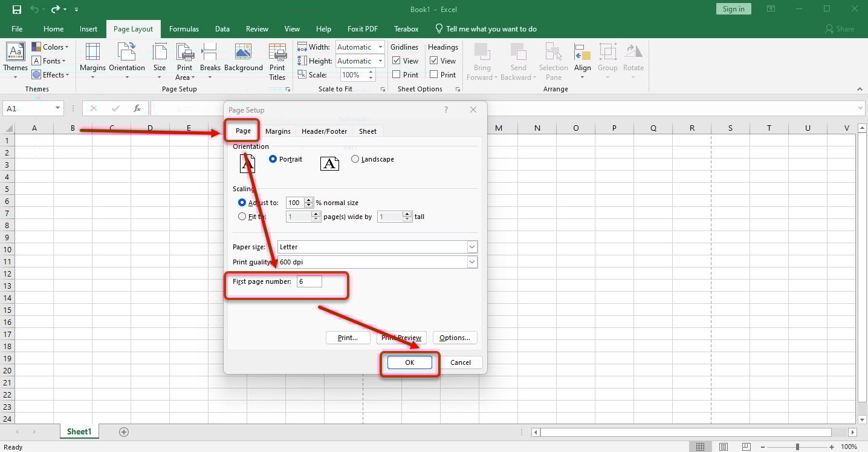Toggle Gridlines View checkbox
Screen dimensions: 868x452
pyautogui.click(x=397, y=61)
